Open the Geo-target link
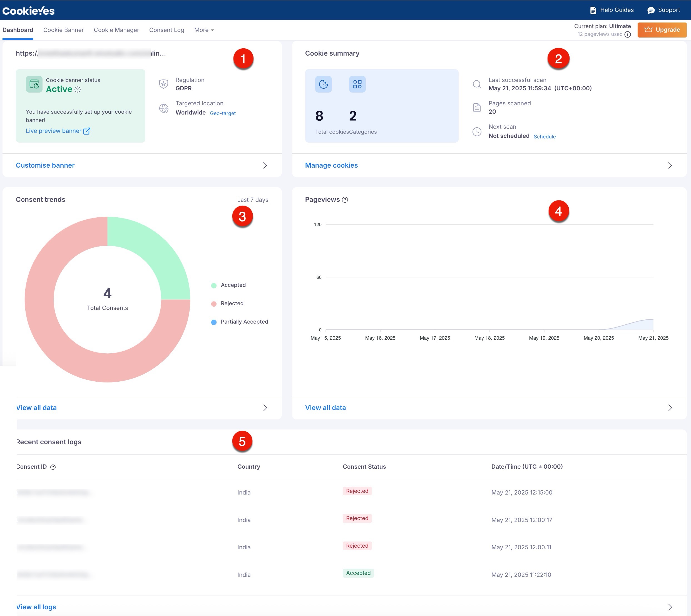 [x=223, y=113]
